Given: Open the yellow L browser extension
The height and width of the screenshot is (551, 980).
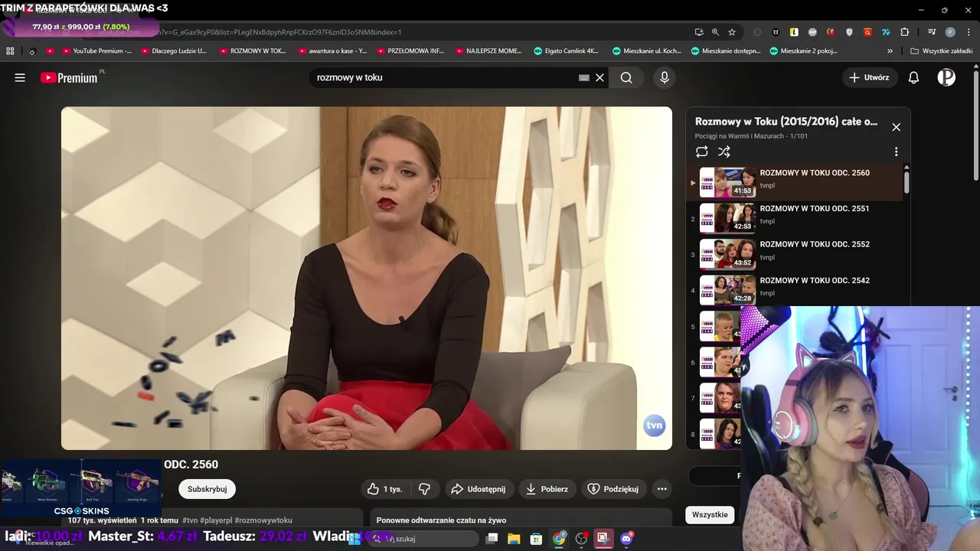Looking at the screenshot, I should click(794, 32).
